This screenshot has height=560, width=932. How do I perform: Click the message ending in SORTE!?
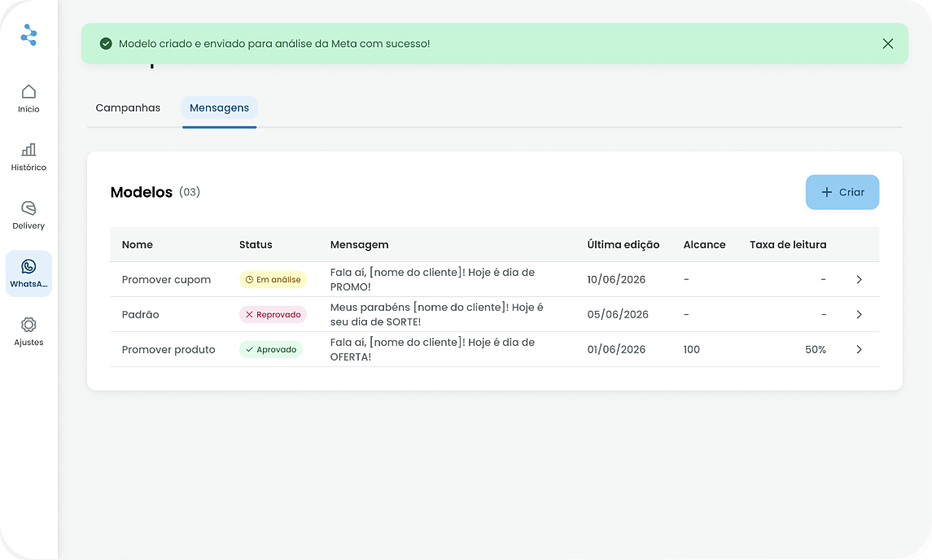pos(437,314)
